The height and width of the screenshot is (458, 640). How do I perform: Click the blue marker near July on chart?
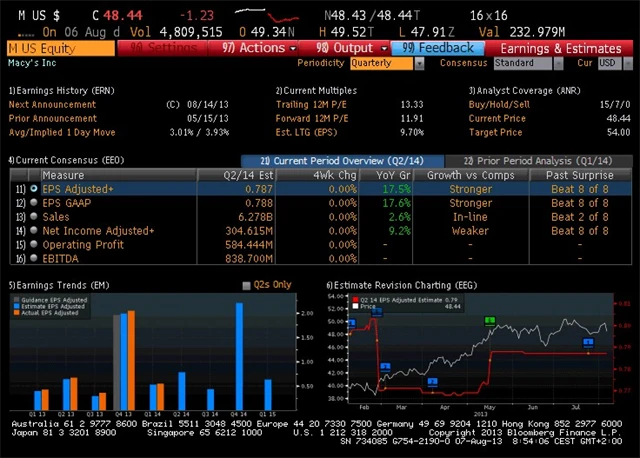click(x=589, y=342)
